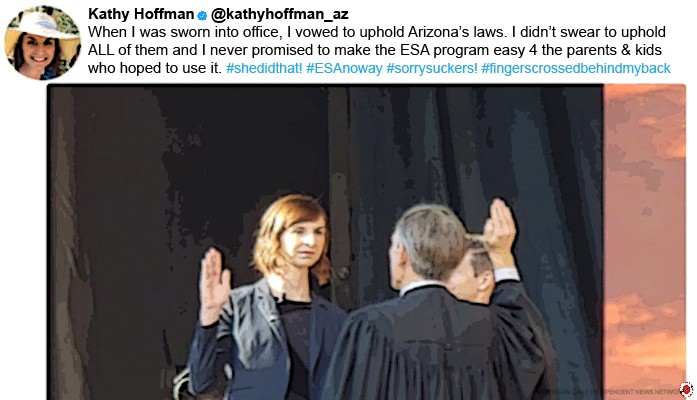
Task: Click the red circular logo on the image corner
Action: tap(686, 390)
